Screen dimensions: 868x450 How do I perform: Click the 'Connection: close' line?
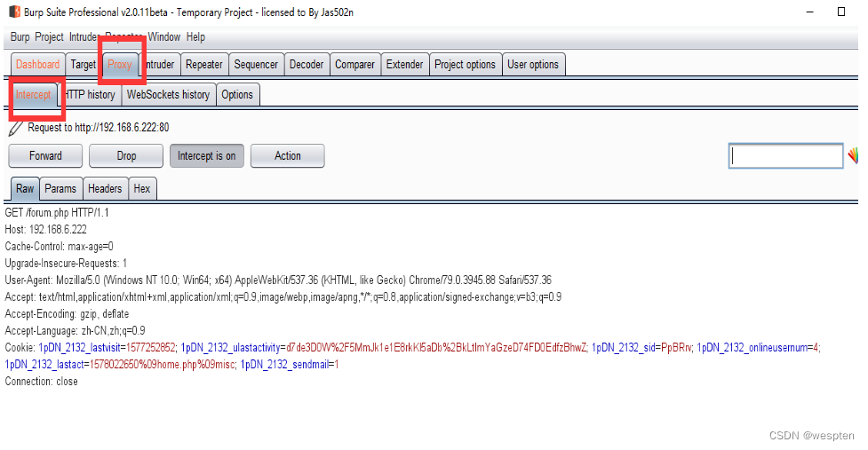click(x=42, y=382)
